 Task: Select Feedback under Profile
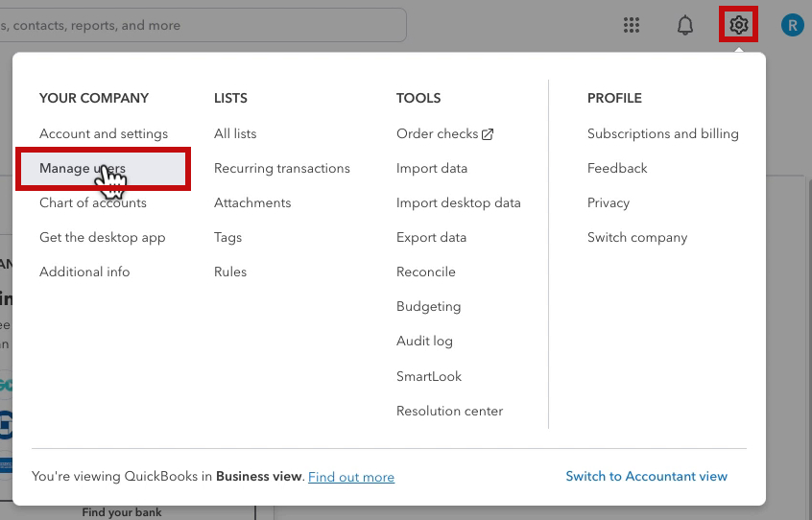pos(617,168)
